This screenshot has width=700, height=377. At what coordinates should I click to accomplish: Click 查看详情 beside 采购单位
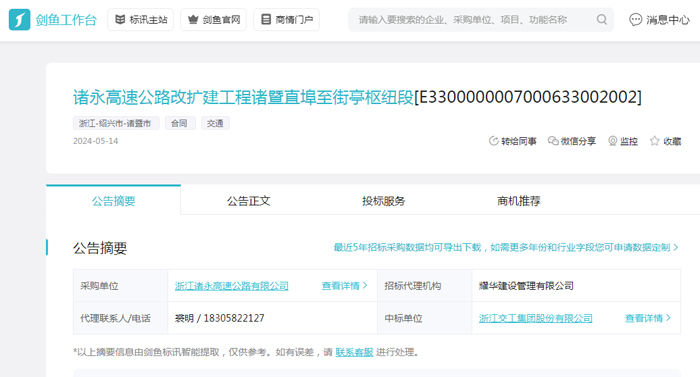[x=344, y=286]
